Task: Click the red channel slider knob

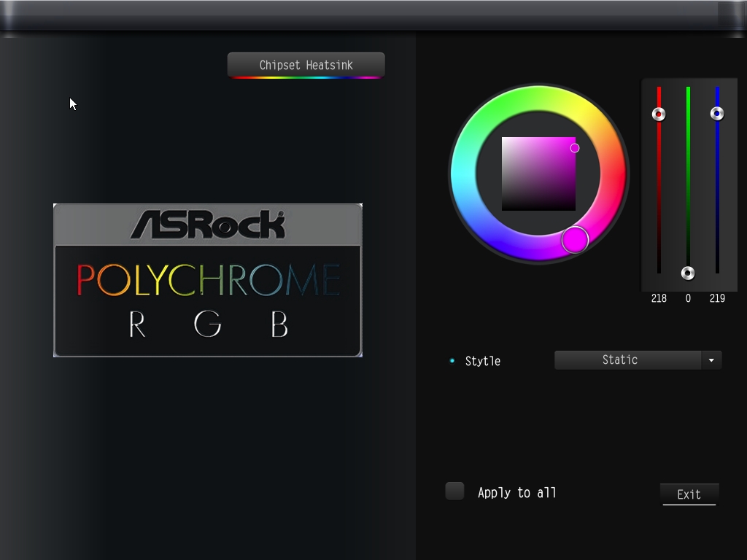Action: 659,114
